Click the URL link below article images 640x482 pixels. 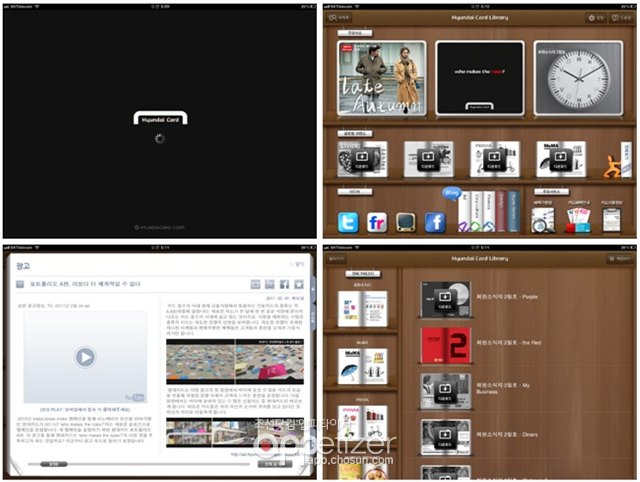click(x=265, y=454)
